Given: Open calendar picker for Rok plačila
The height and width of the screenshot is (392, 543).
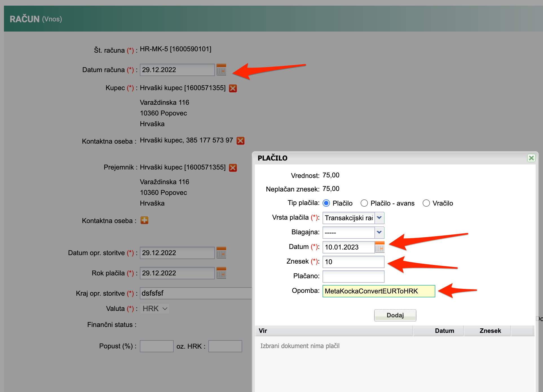Looking at the screenshot, I should pyautogui.click(x=221, y=273).
